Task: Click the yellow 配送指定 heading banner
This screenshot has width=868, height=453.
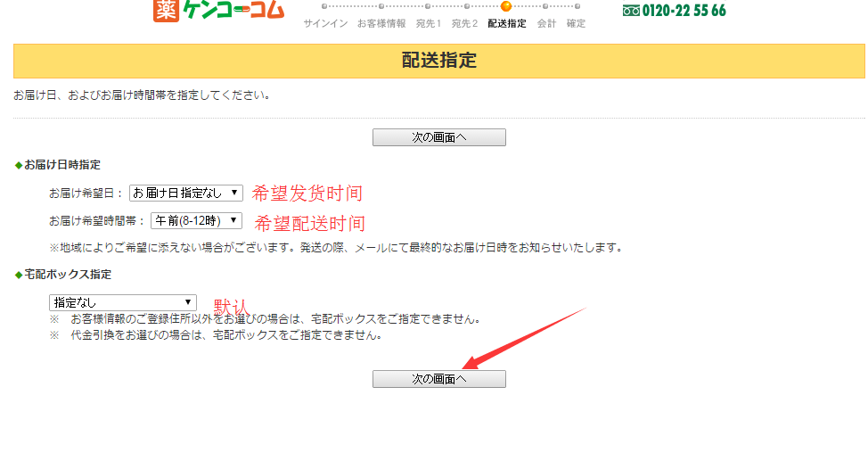Action: (438, 61)
